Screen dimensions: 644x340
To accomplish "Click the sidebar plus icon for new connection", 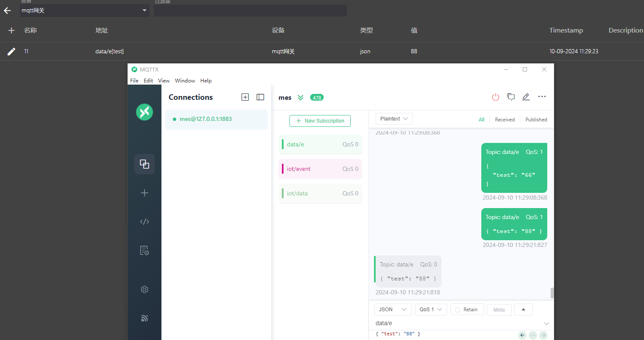I will click(145, 193).
